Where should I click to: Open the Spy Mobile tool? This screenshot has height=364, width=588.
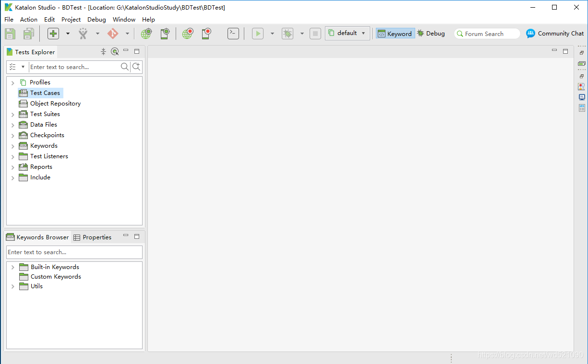click(x=165, y=34)
